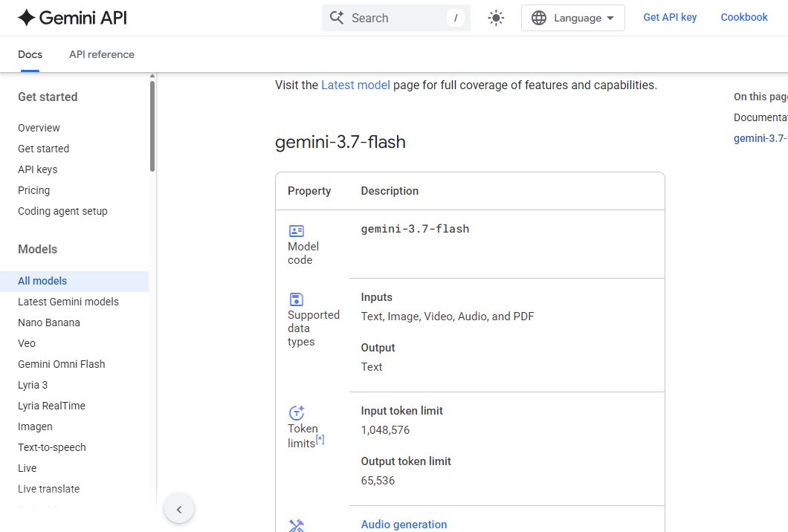Screen dimensions: 788x532
Task: Click the Token limits circular icon
Action: tap(297, 412)
